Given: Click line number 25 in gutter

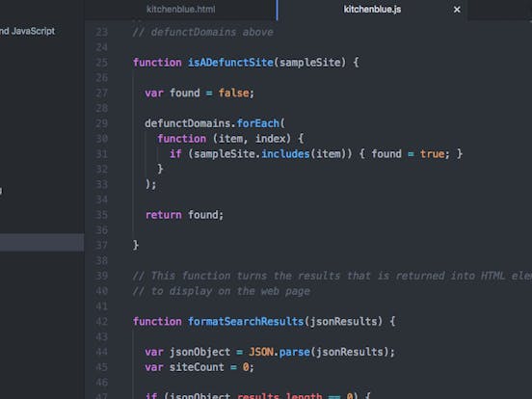Looking at the screenshot, I should pyautogui.click(x=101, y=63).
